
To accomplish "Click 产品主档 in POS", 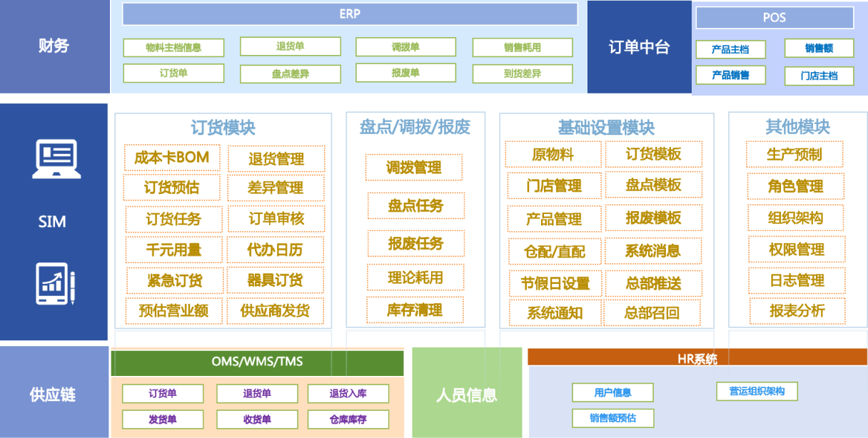I will coord(731,49).
